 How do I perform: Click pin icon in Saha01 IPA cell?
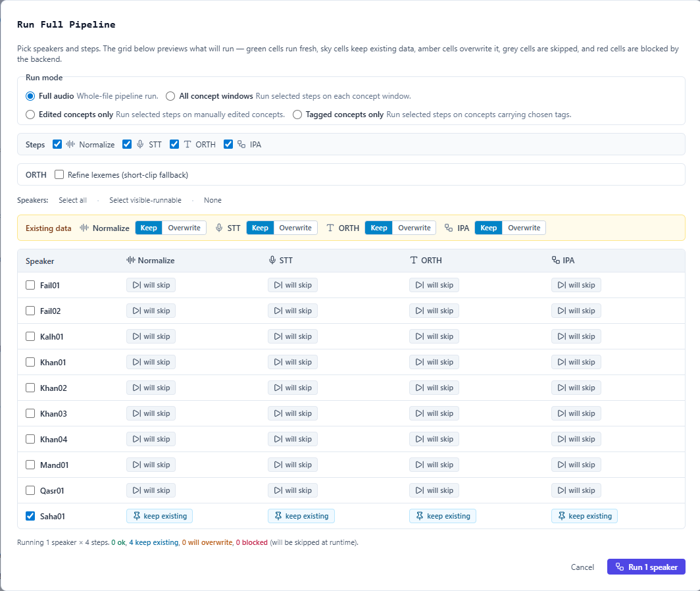(562, 516)
